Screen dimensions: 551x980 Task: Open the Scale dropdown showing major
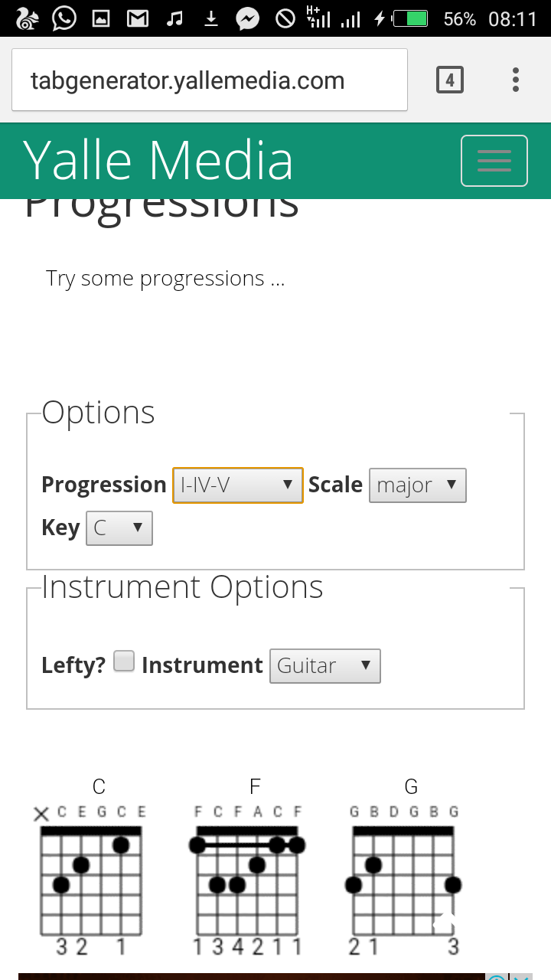[x=417, y=485]
